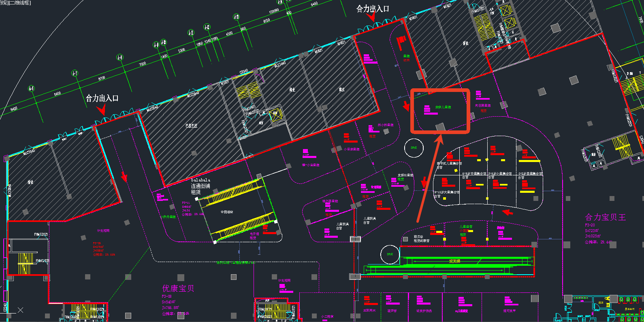
Task: Select the 合力宝贝王 store title text
Action: [605, 217]
